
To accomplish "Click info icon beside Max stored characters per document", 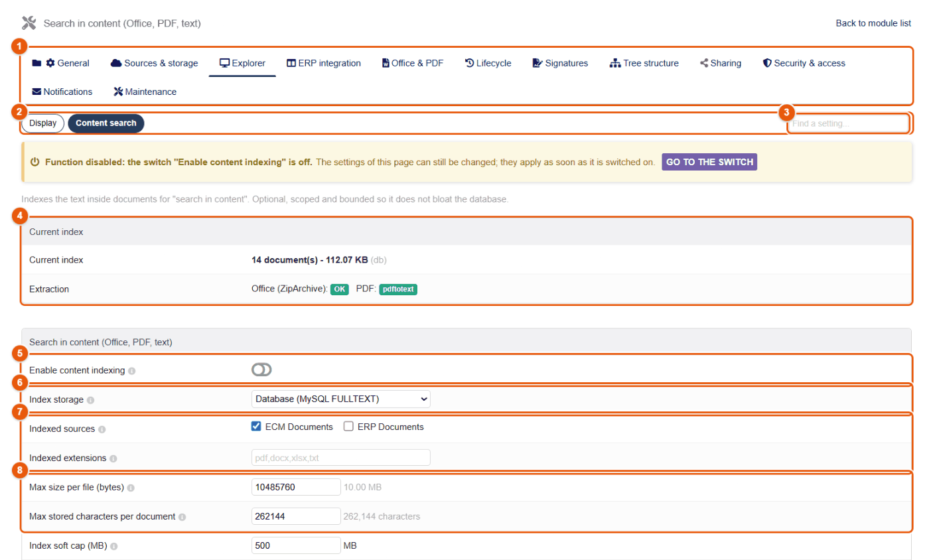I will (182, 517).
